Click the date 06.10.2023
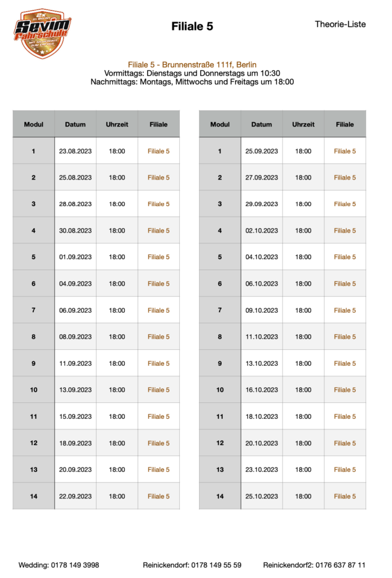 pos(262,284)
